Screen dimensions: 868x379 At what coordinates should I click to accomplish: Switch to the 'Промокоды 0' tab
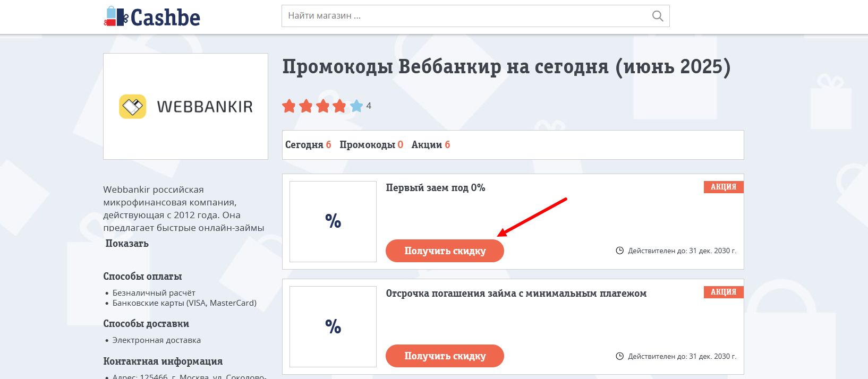pos(371,144)
